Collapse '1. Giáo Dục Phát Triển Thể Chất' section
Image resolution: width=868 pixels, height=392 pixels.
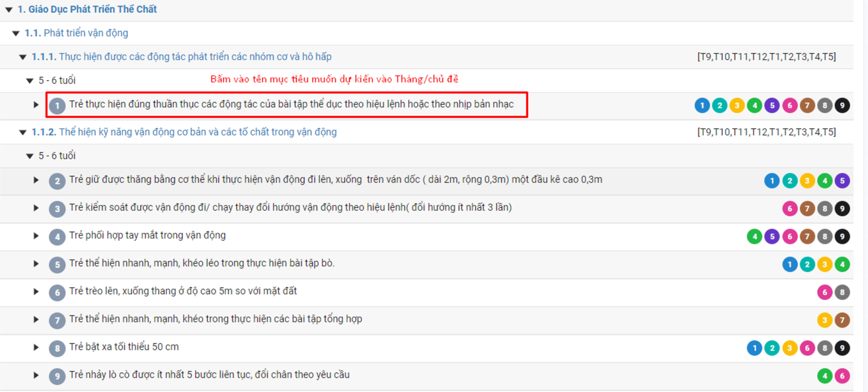[9, 10]
